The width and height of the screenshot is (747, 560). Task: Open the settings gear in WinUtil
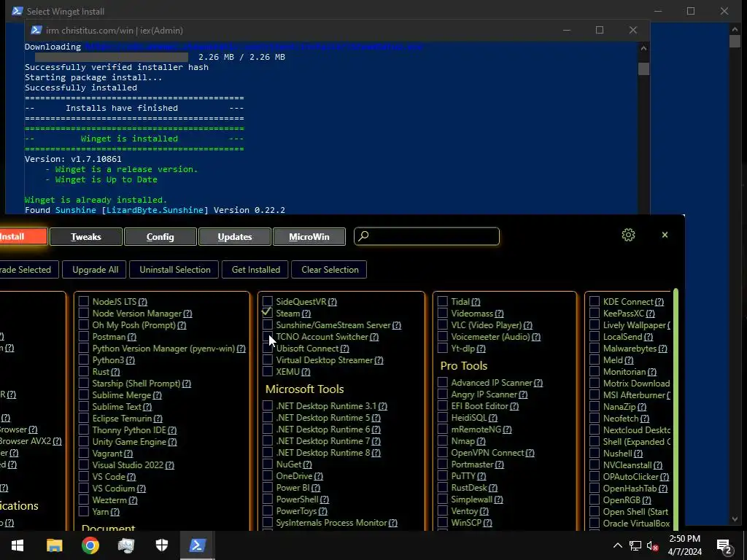628,235
